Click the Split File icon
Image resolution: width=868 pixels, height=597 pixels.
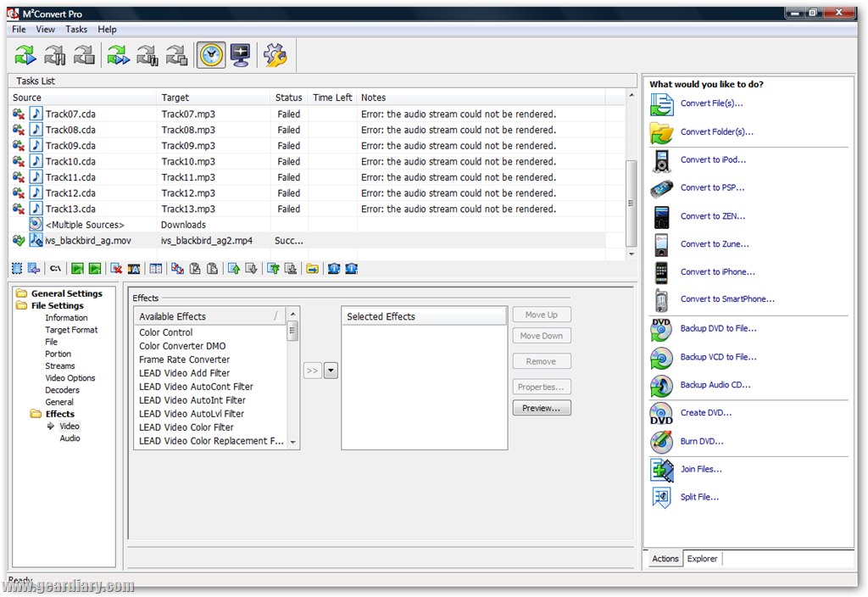(x=661, y=497)
